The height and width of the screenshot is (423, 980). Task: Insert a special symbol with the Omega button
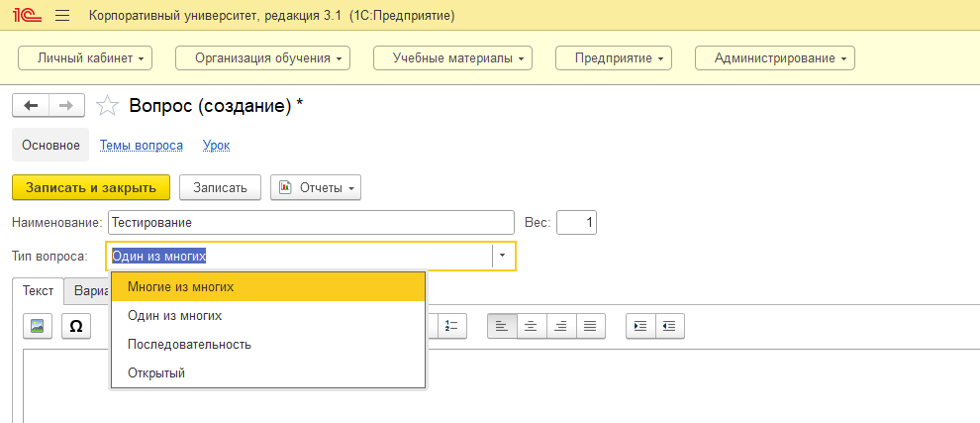(x=76, y=326)
